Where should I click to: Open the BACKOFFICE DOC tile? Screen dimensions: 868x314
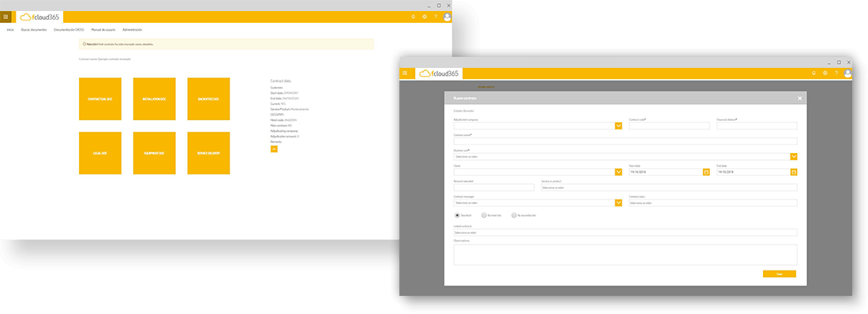click(208, 99)
